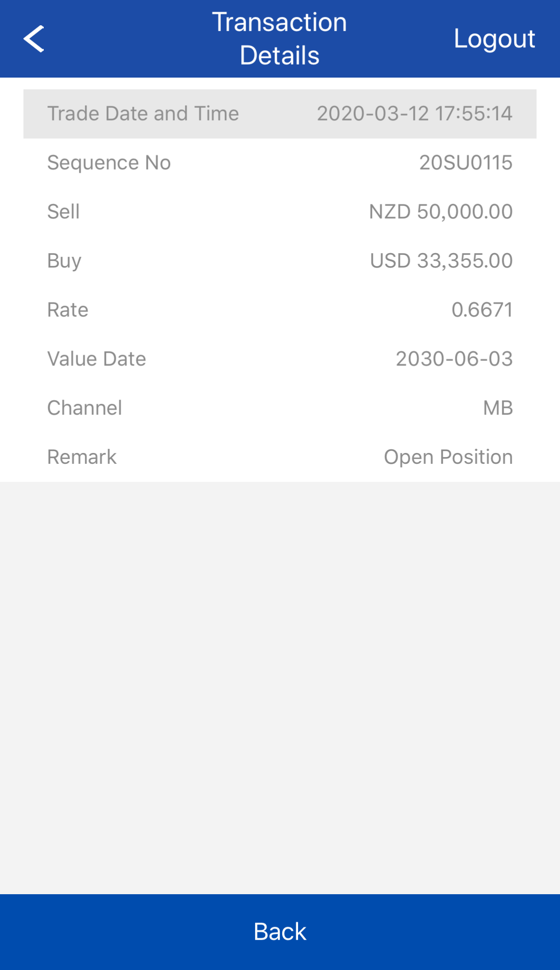
Task: Tap the back arrow icon in header
Action: pos(34,39)
